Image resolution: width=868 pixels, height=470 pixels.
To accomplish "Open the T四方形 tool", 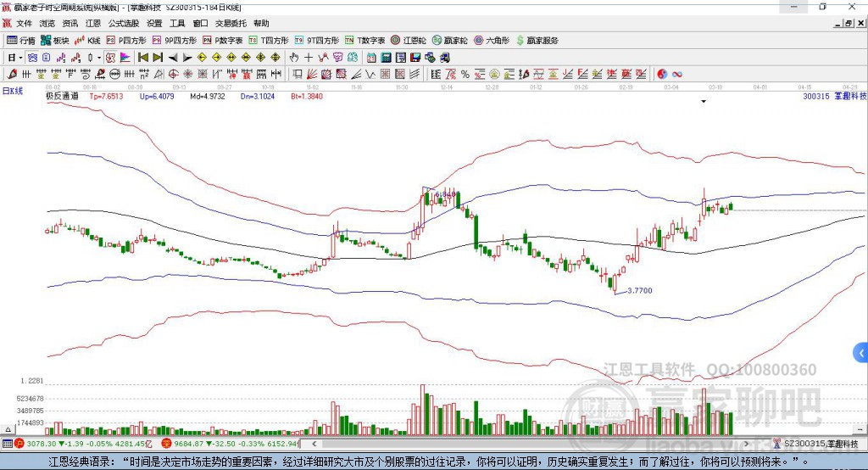I will pyautogui.click(x=269, y=41).
